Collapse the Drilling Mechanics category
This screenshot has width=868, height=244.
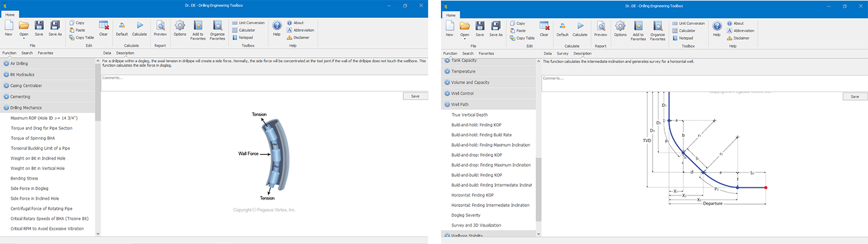coord(26,108)
